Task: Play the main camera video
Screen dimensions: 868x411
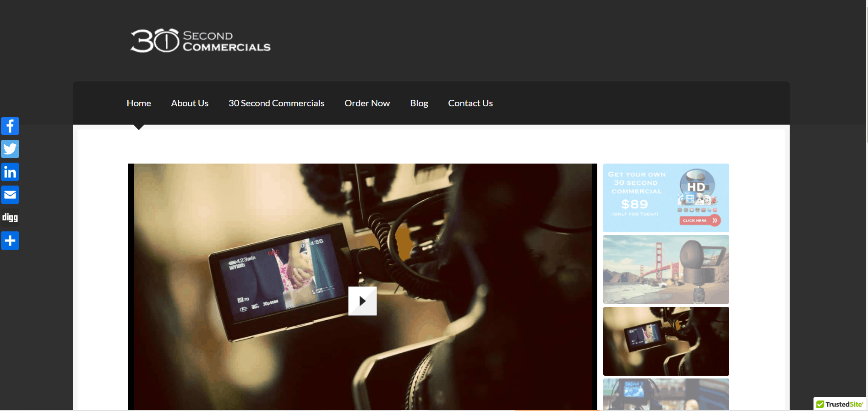Action: [x=362, y=301]
